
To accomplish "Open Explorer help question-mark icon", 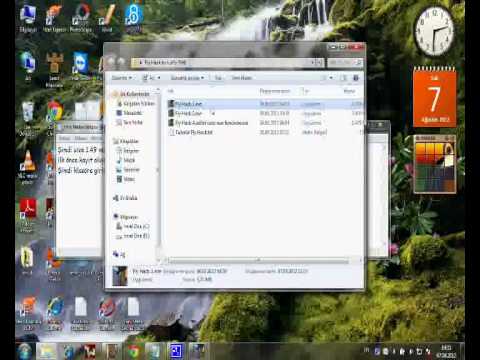I will (356, 78).
